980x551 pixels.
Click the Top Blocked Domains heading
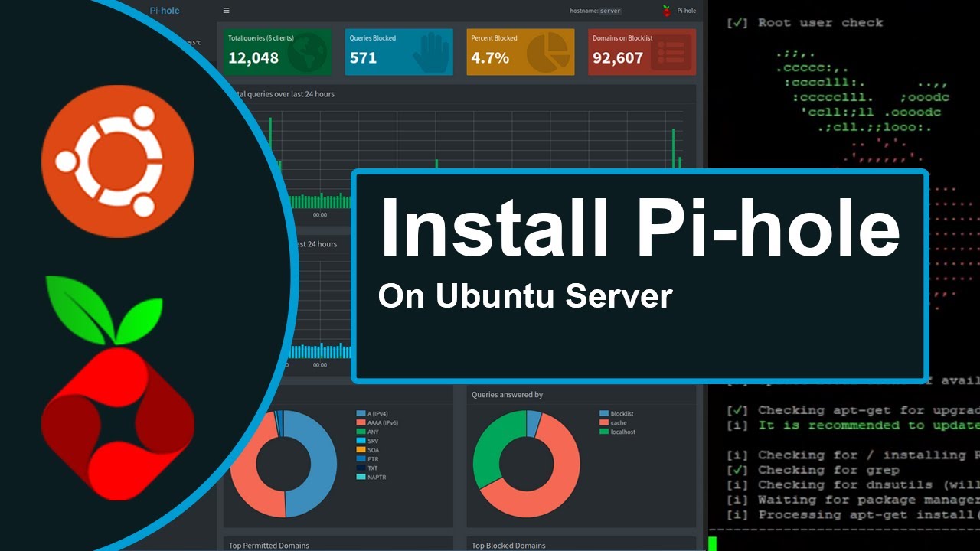click(x=508, y=546)
